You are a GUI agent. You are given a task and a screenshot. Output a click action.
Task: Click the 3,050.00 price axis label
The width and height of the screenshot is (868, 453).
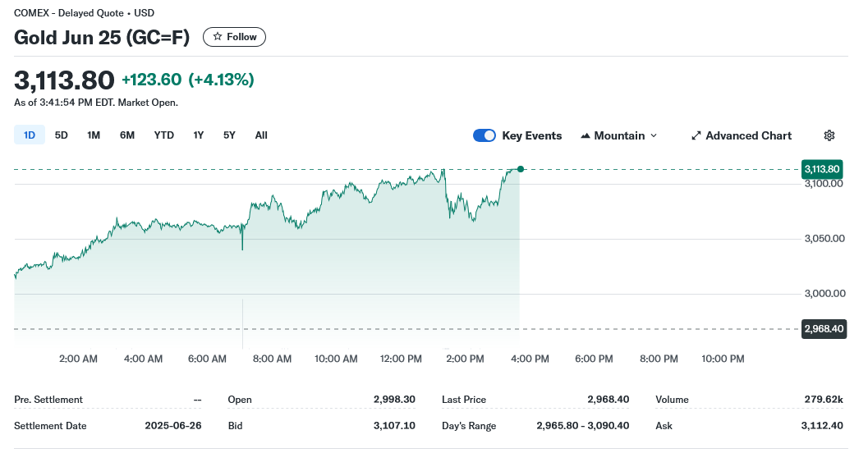coord(824,238)
